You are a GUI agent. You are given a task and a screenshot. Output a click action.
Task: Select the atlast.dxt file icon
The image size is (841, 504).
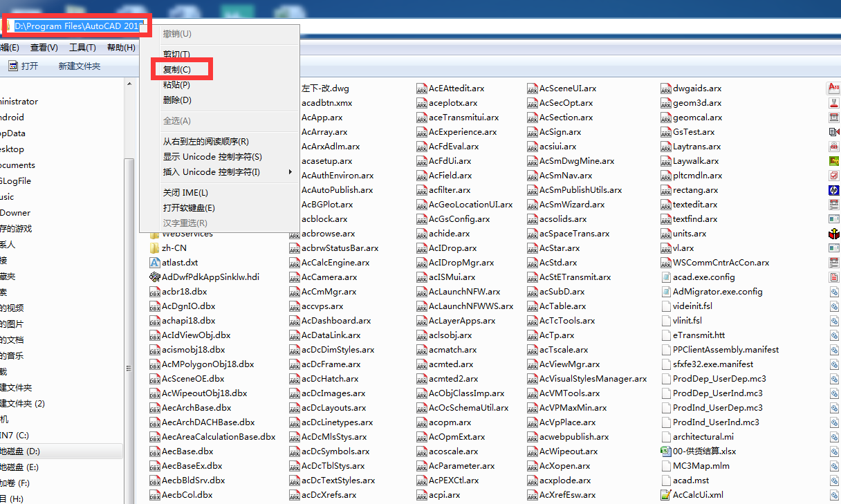click(x=155, y=263)
